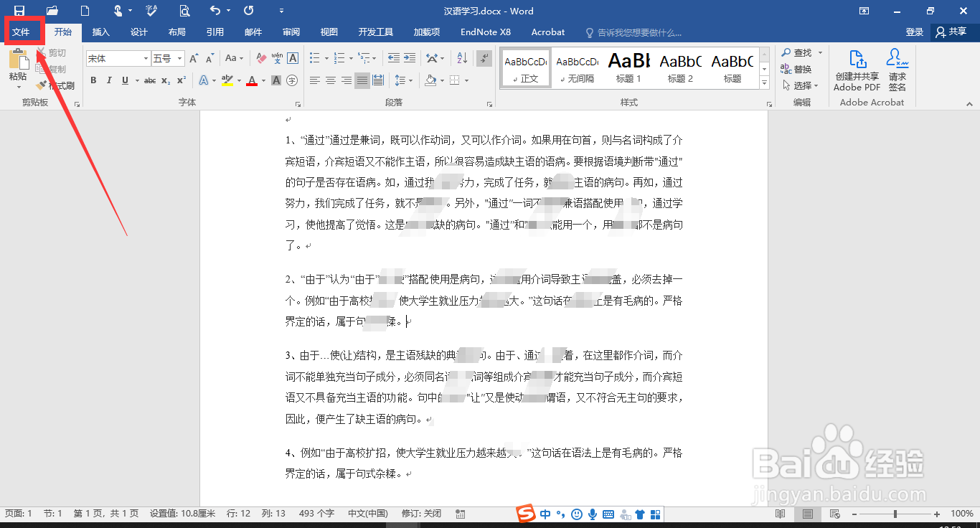
Task: Toggle Underline formatting
Action: (x=126, y=80)
